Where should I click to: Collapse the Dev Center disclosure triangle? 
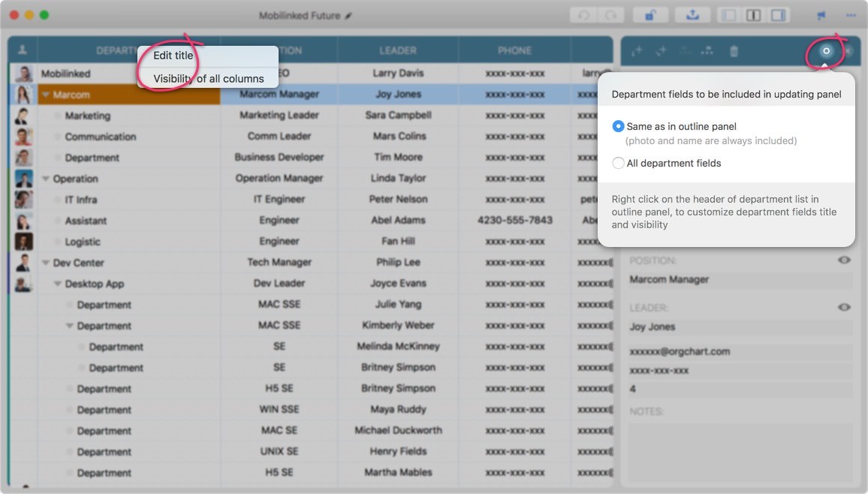47,264
